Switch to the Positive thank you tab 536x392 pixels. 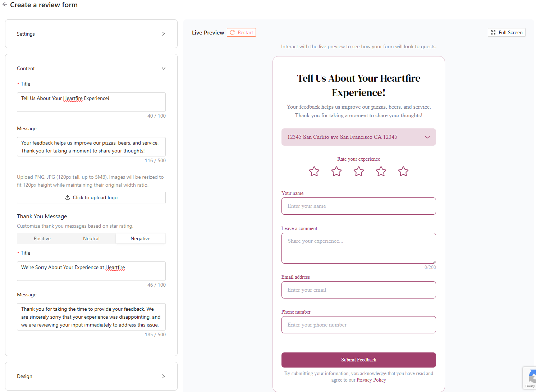[x=42, y=238]
